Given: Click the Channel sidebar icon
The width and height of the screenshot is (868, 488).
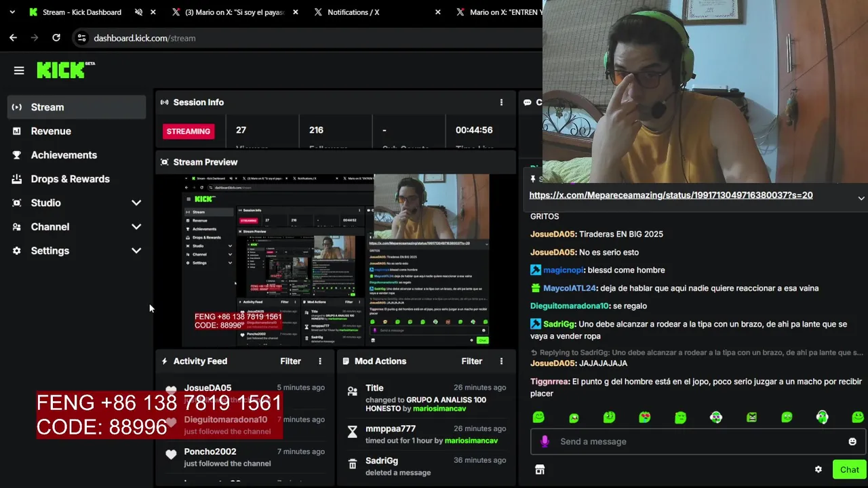Looking at the screenshot, I should click(17, 227).
